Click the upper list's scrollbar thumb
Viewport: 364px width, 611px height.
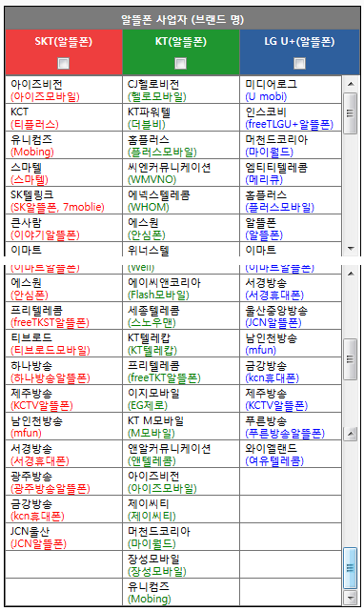(351, 113)
